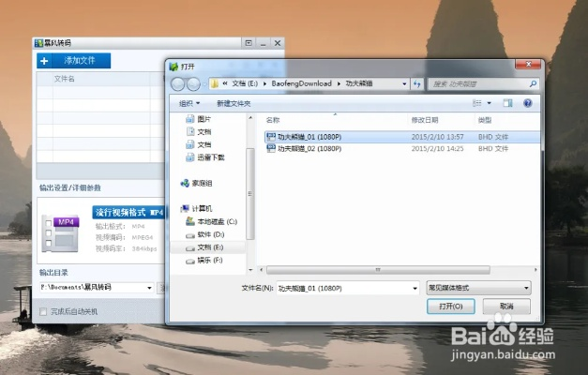Open 迅雷下载 folder in sidebar
This screenshot has width=588, height=375.
click(x=209, y=157)
